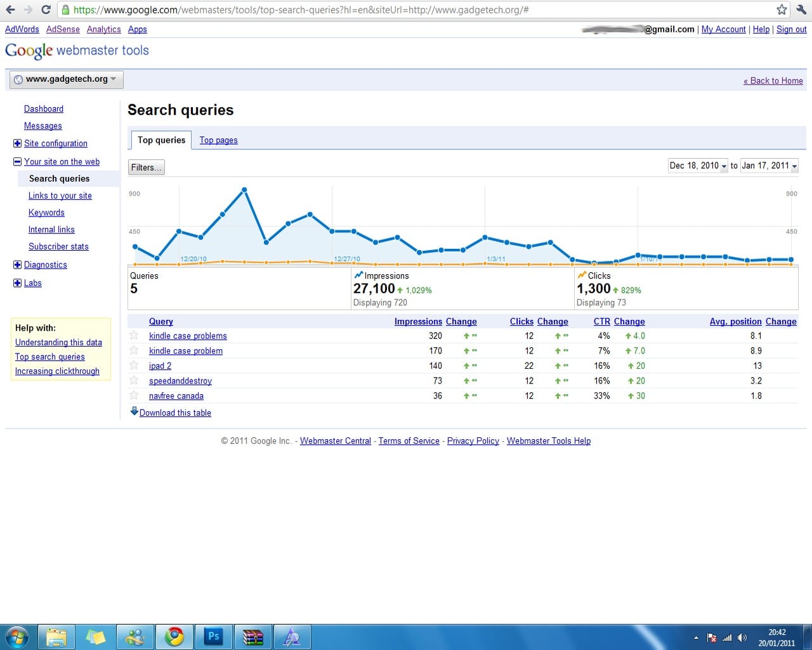This screenshot has width=812, height=650.
Task: Reload the page with the refresh icon
Action: click(46, 10)
